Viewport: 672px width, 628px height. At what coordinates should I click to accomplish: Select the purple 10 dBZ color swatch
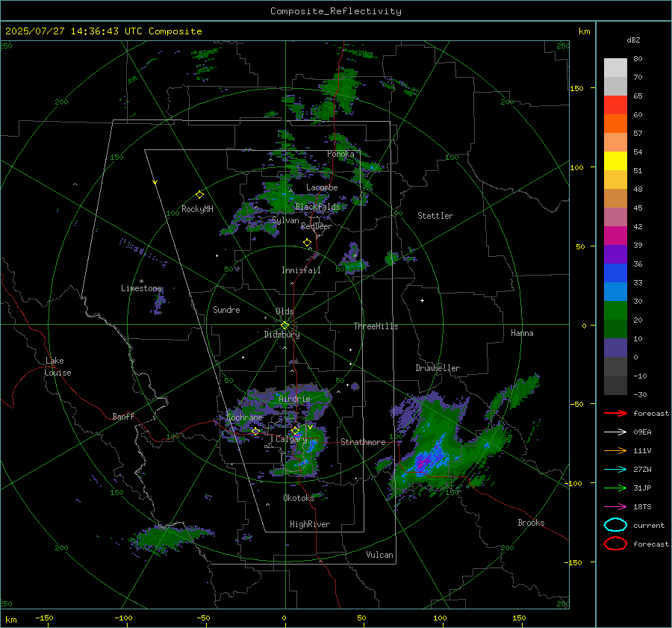click(615, 348)
